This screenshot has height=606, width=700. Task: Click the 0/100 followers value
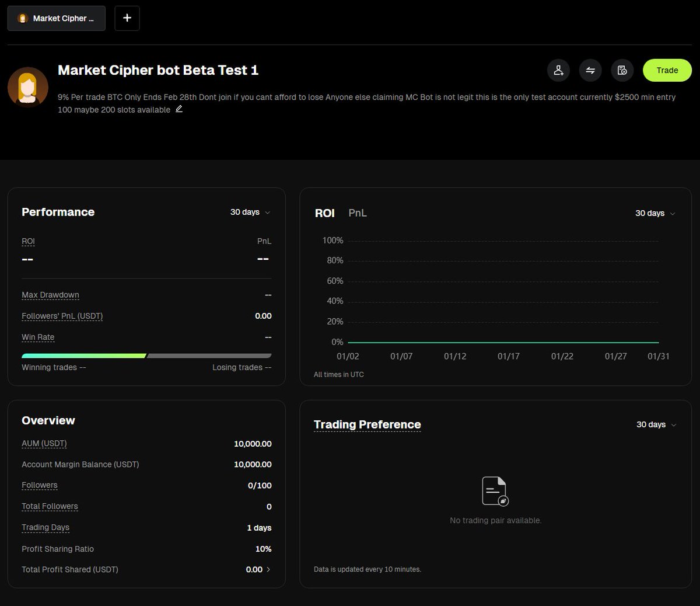tap(260, 485)
